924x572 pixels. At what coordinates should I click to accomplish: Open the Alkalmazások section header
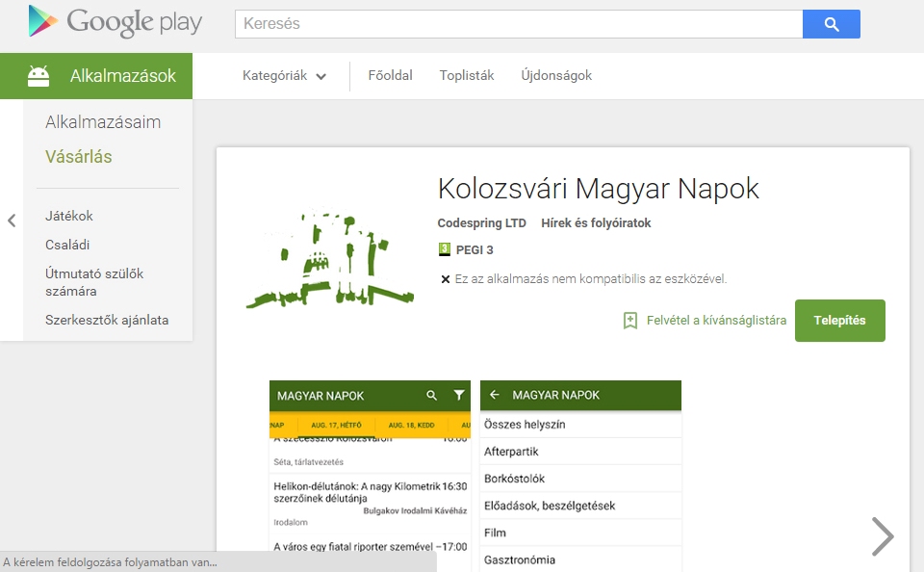pos(96,76)
